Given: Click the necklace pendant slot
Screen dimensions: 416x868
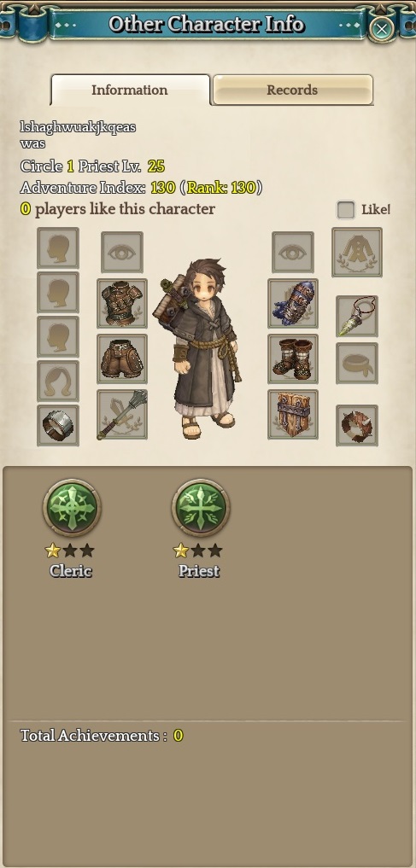Looking at the screenshot, I should 357,316.
